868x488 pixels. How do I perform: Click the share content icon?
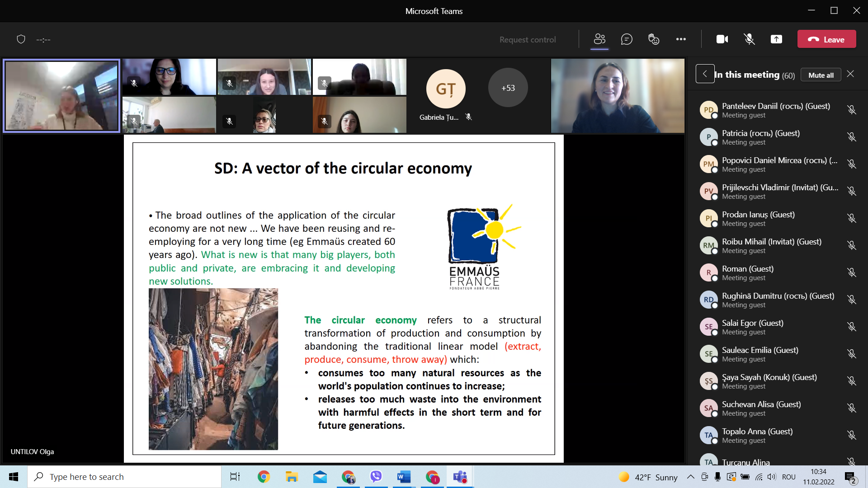776,39
